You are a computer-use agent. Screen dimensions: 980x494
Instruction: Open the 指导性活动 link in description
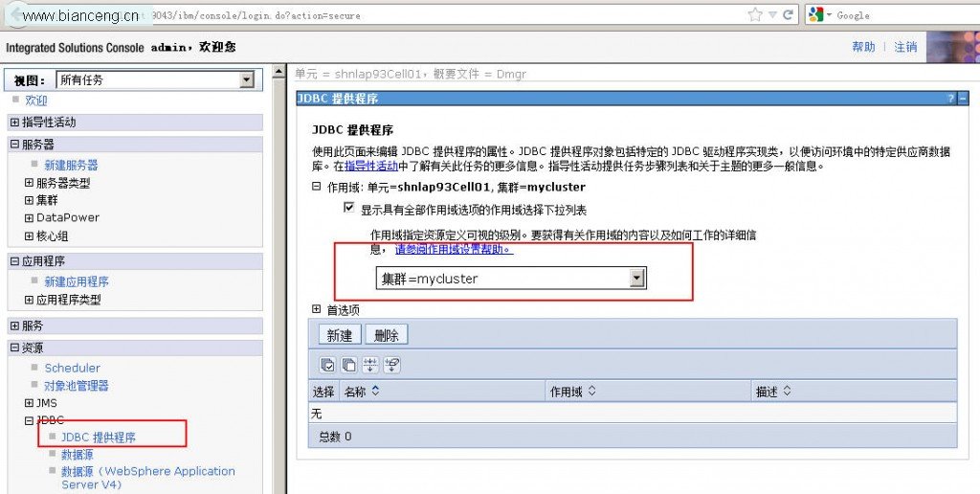(x=371, y=166)
